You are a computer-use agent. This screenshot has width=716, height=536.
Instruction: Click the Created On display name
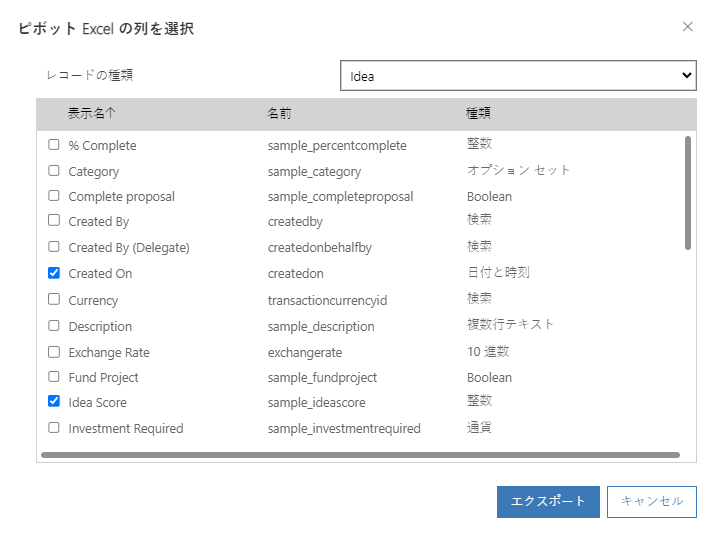(x=100, y=273)
